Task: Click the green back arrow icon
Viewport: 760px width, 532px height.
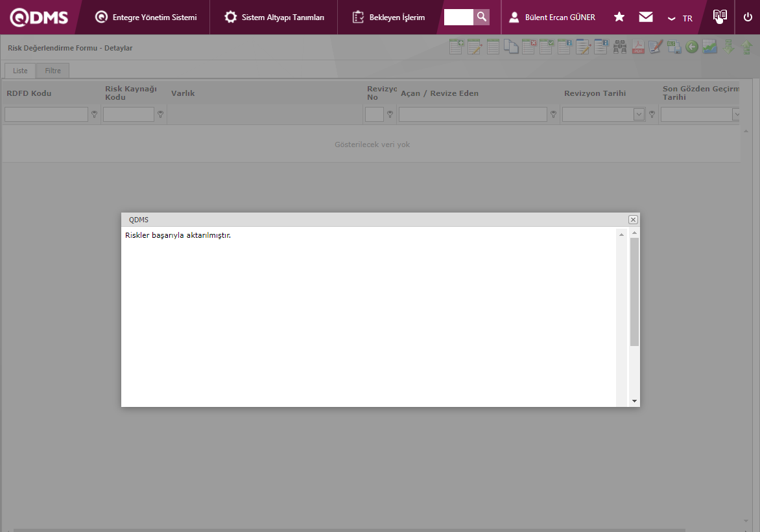Action: pyautogui.click(x=692, y=47)
